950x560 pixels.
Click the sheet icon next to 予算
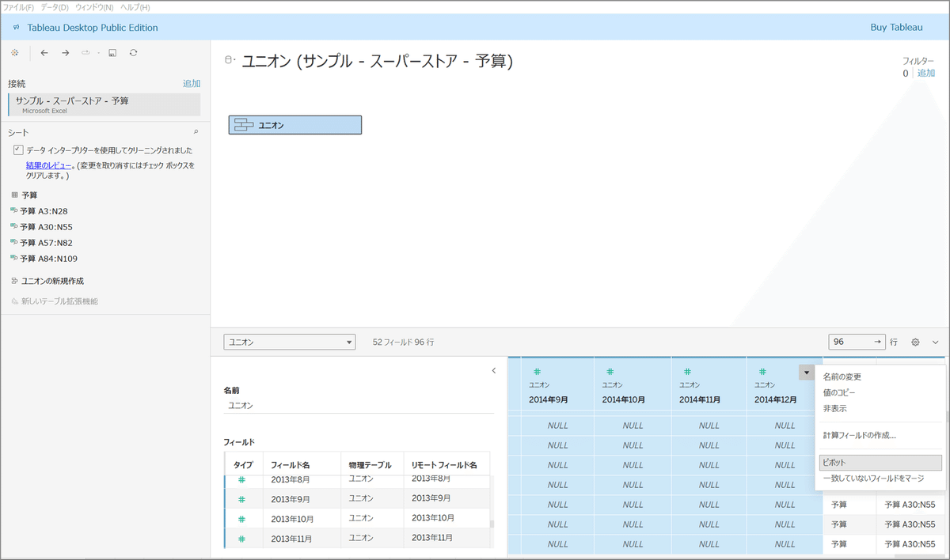(15, 195)
